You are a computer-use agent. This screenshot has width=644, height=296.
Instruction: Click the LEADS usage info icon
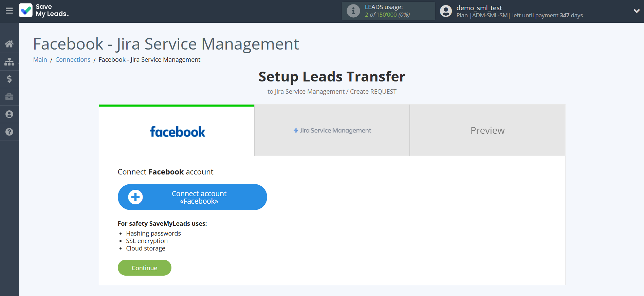[x=353, y=11]
